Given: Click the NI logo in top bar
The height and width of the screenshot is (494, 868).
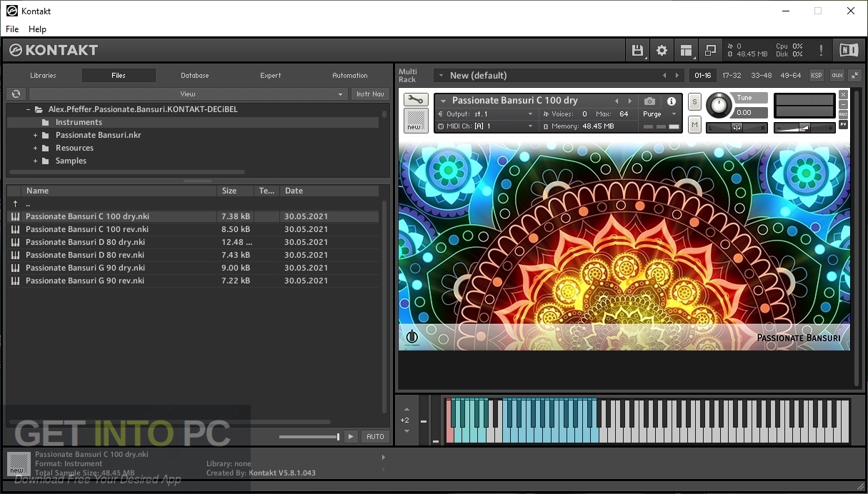Looking at the screenshot, I should pyautogui.click(x=849, y=50).
